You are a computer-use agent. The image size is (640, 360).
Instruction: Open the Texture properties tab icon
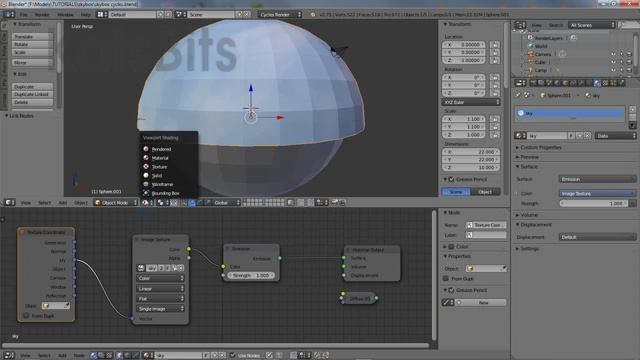[605, 83]
